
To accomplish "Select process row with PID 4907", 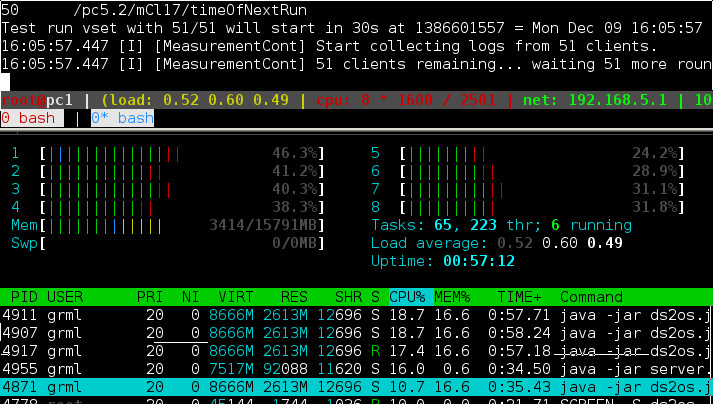I will (x=356, y=333).
